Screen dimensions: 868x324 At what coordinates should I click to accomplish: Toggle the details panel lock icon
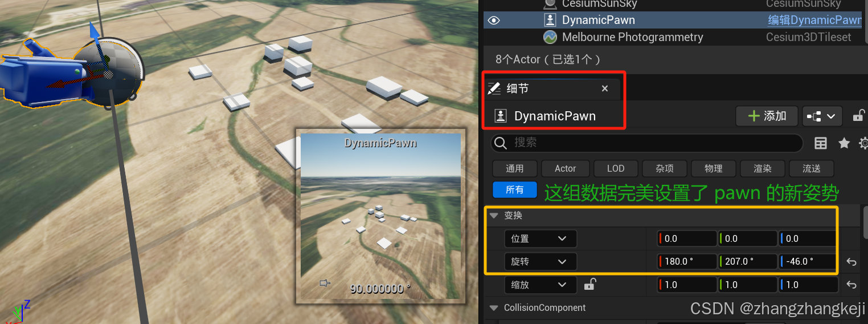pos(858,116)
